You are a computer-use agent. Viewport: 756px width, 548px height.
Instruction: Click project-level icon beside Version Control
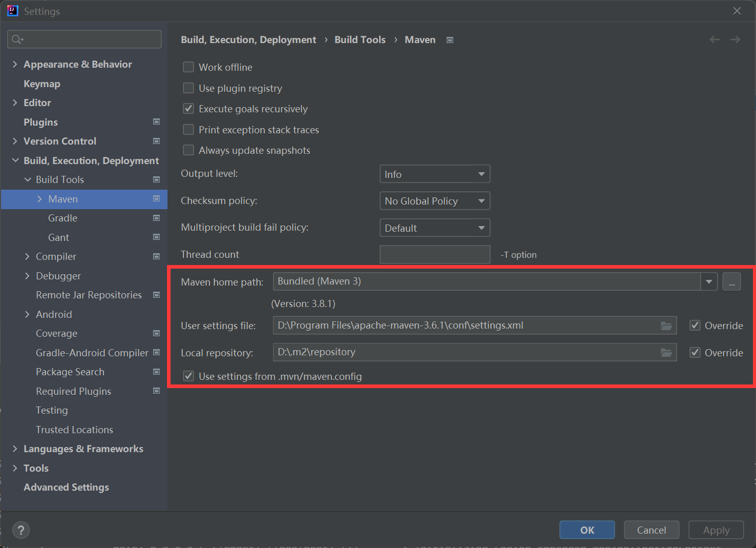point(157,141)
